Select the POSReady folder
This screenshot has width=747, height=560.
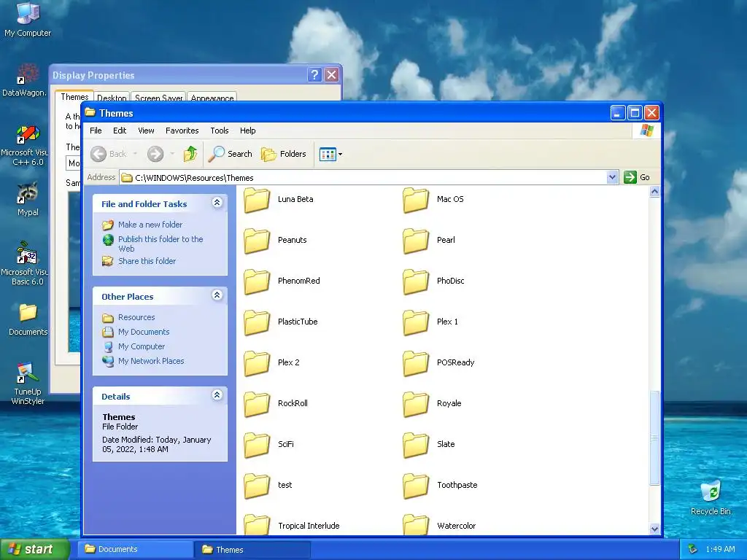click(438, 363)
